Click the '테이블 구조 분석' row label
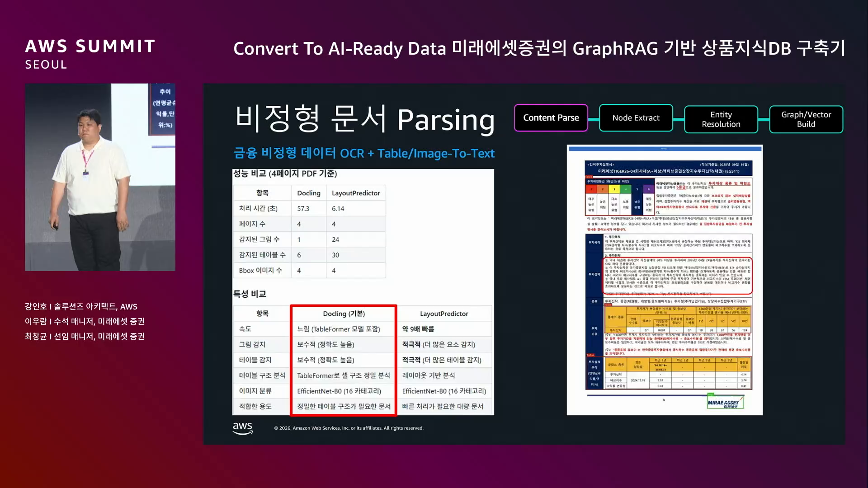868x488 pixels. pyautogui.click(x=262, y=375)
